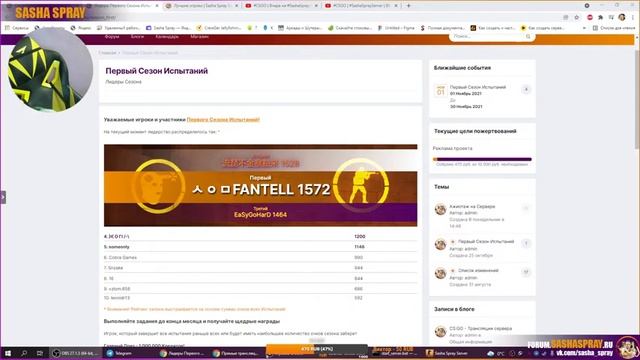Open Untitled – Figma bookmark
This screenshot has width=640, height=360.
point(396,28)
